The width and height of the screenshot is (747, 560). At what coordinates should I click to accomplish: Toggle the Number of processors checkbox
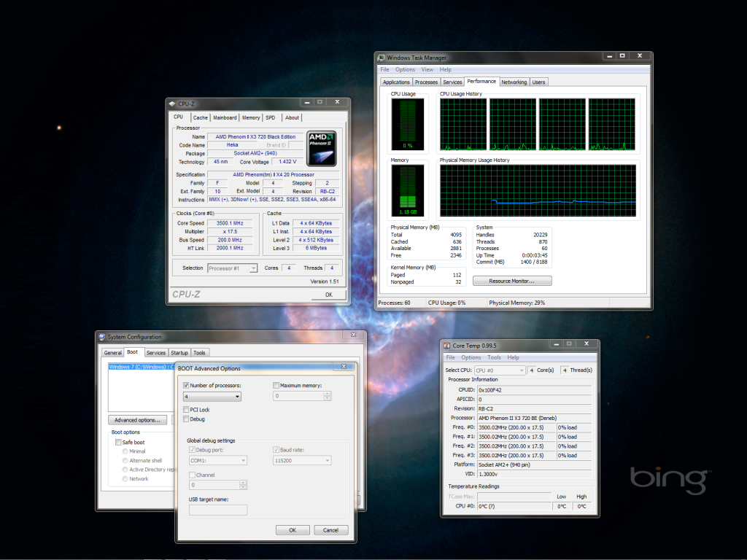pyautogui.click(x=186, y=385)
